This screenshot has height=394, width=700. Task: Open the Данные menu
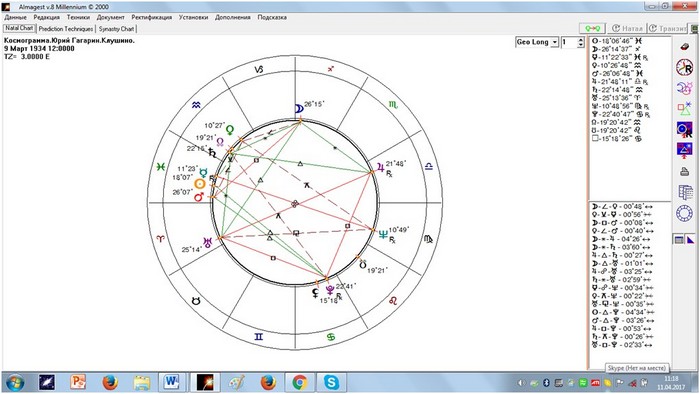15,17
